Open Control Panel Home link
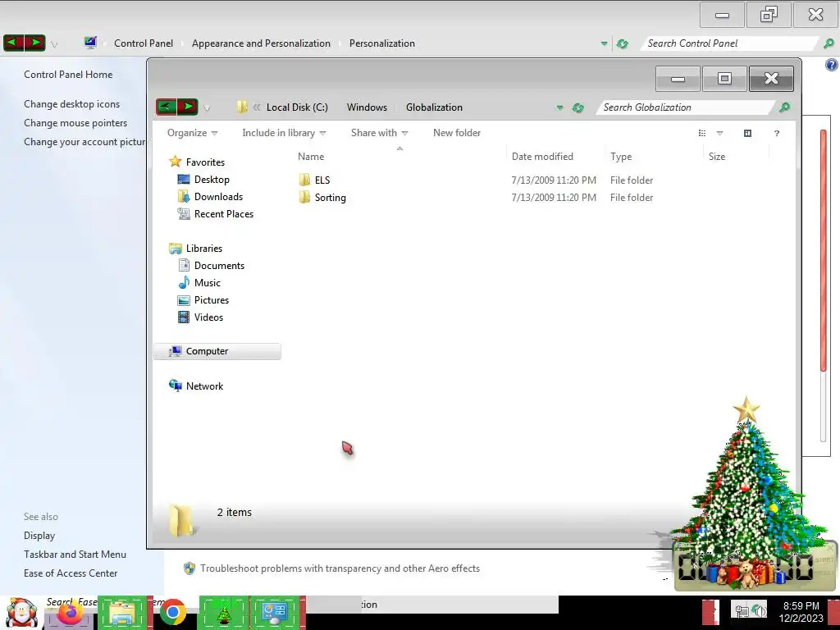The image size is (840, 630). click(68, 75)
